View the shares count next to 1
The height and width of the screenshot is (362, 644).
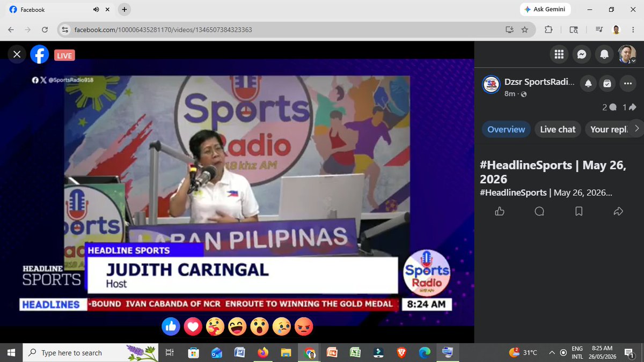[x=629, y=107]
